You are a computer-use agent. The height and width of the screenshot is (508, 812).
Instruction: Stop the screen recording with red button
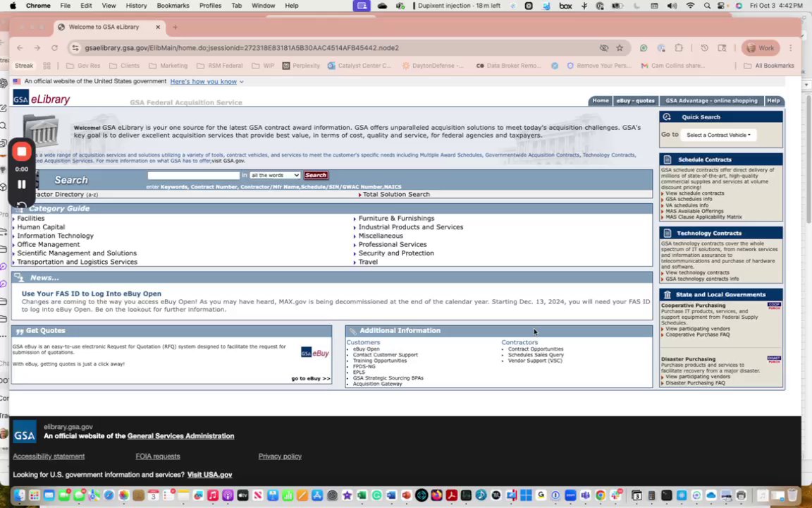click(22, 152)
